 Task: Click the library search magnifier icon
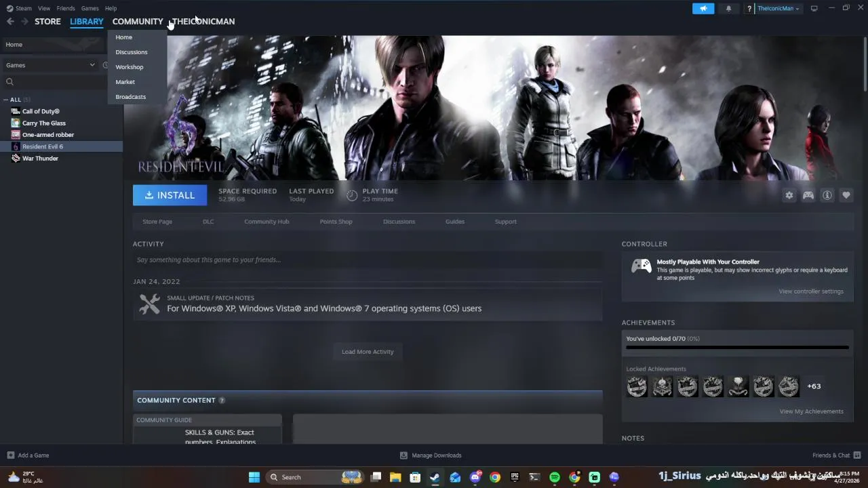(x=9, y=82)
